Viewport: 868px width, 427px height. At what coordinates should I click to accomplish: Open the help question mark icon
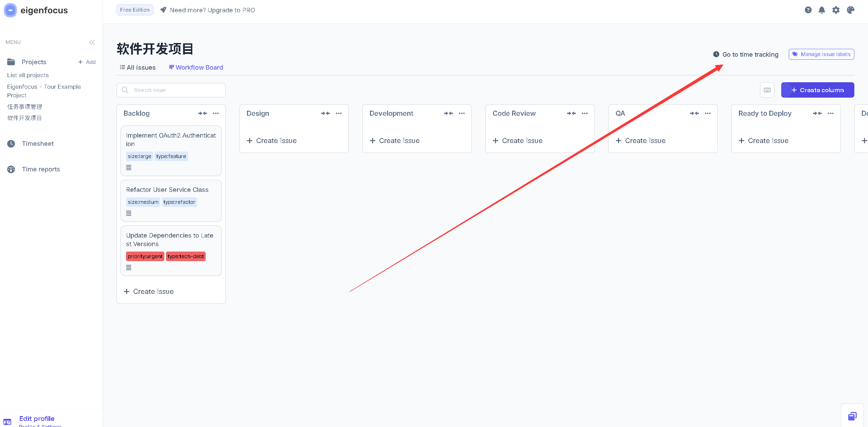tap(808, 10)
